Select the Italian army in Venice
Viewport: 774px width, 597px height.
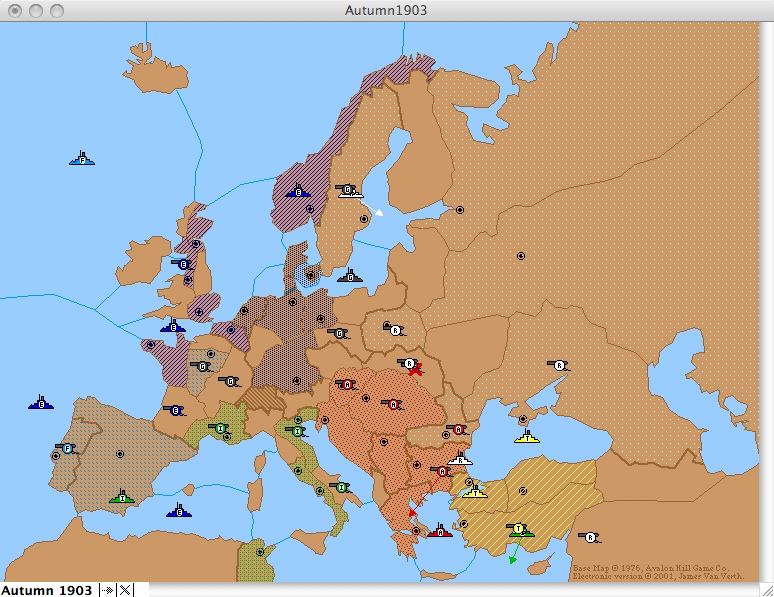[x=297, y=432]
